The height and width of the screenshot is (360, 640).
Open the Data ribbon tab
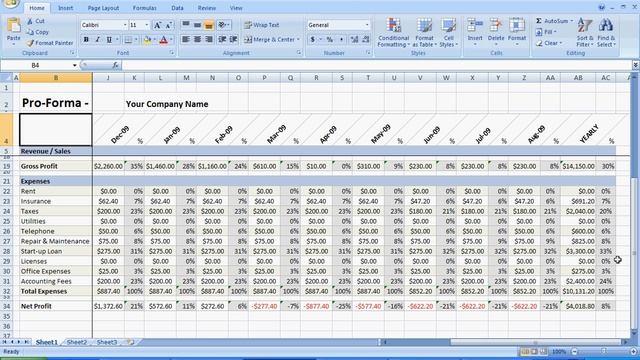(177, 8)
